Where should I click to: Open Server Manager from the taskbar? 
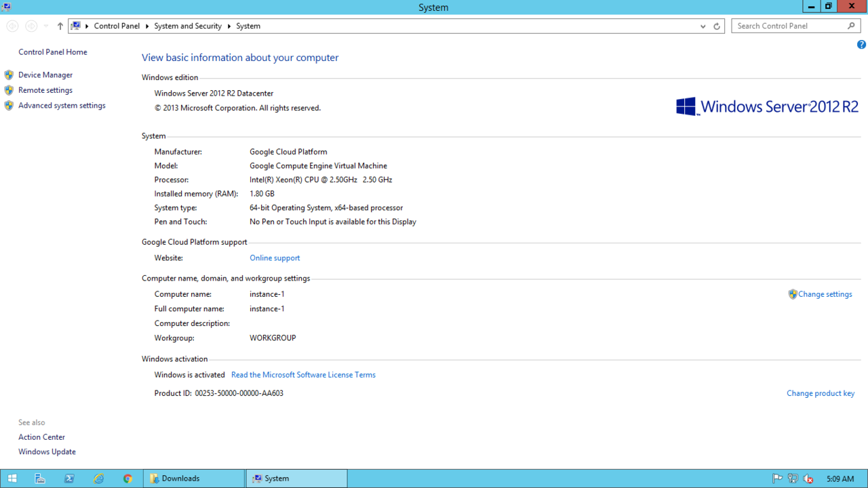pyautogui.click(x=40, y=479)
